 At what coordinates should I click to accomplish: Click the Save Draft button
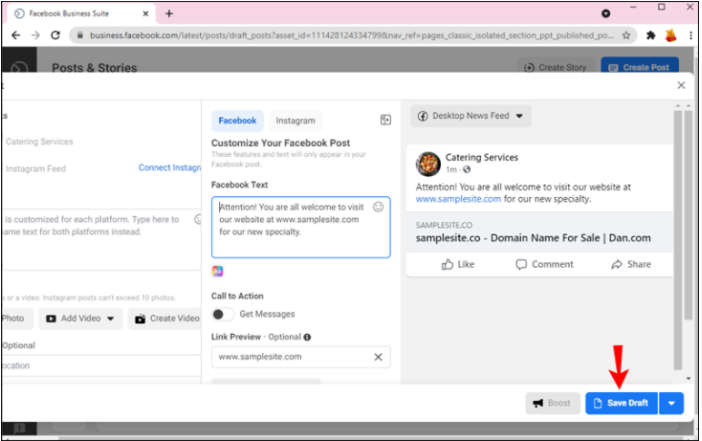(x=621, y=403)
